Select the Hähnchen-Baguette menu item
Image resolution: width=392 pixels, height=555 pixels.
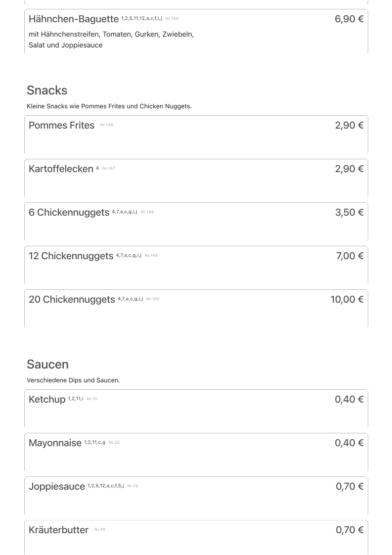[74, 19]
